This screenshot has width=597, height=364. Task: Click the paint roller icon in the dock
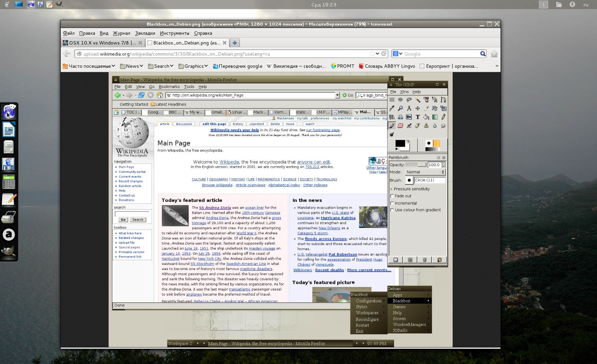coord(9,217)
